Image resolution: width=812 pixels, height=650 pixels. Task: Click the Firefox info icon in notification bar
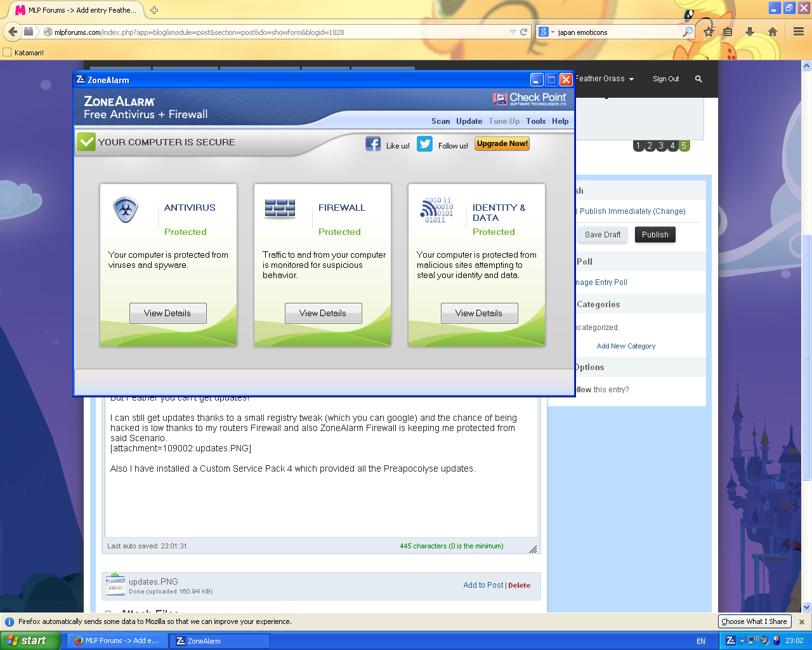tap(10, 621)
